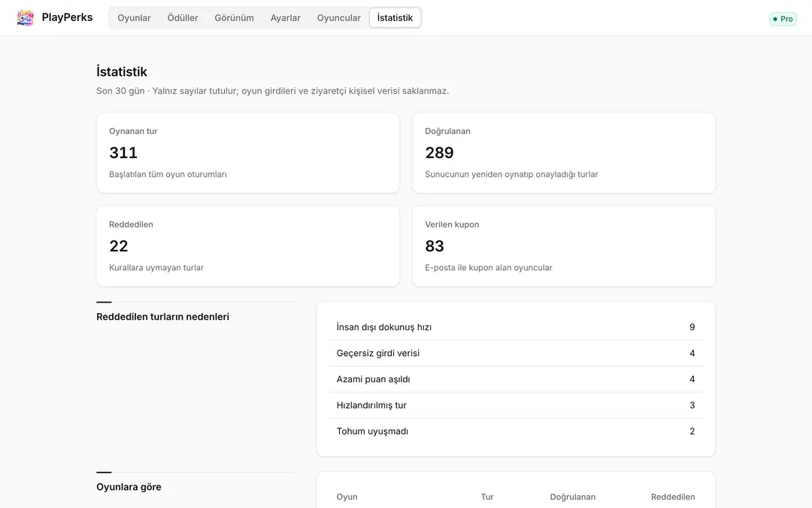The width and height of the screenshot is (812, 508).
Task: Click the 311 Oynanan tur value
Action: pyautogui.click(x=123, y=152)
